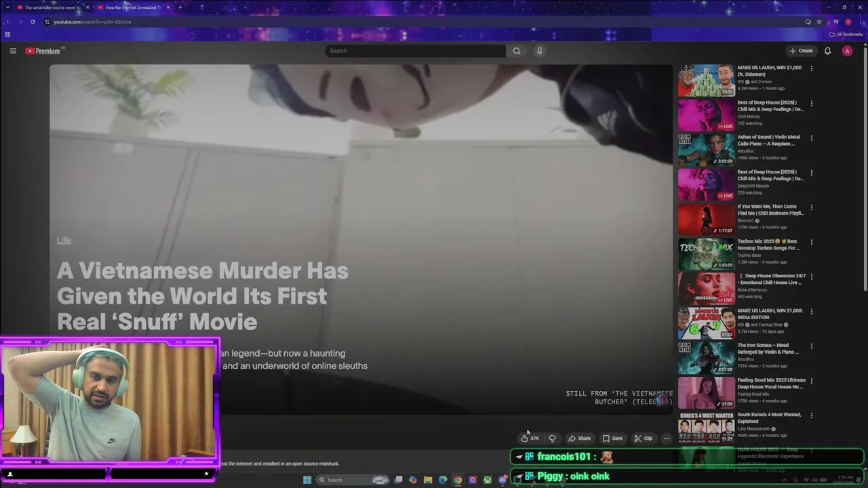Open options for 'MAKE US LAUGH, WIN $1,000 (ft. Sidemen)'
Image resolution: width=868 pixels, height=488 pixels.
pyautogui.click(x=811, y=68)
